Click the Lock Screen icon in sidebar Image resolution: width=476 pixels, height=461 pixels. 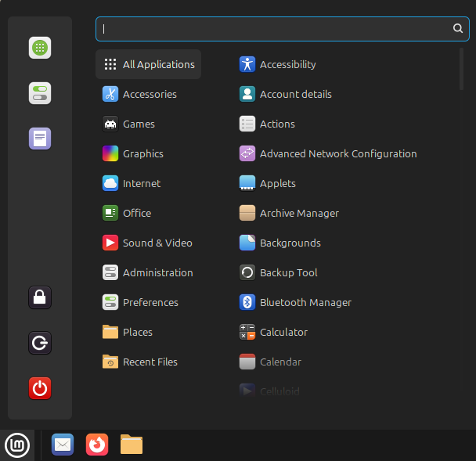(40, 297)
